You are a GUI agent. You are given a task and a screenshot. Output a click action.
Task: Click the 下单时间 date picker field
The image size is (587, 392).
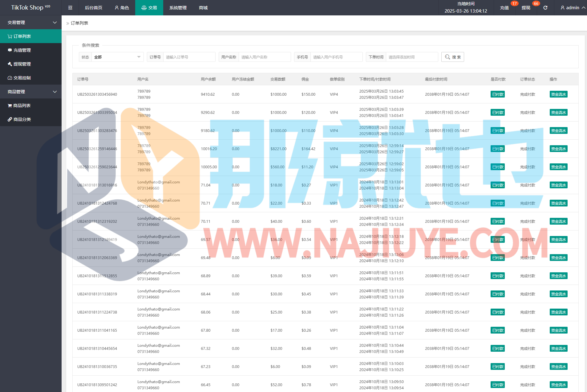(x=411, y=57)
